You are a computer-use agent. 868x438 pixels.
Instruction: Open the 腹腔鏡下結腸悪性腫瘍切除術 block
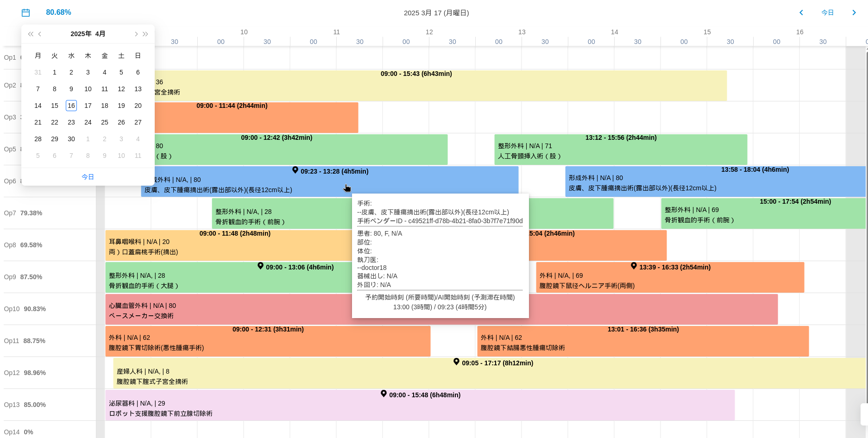(x=643, y=341)
